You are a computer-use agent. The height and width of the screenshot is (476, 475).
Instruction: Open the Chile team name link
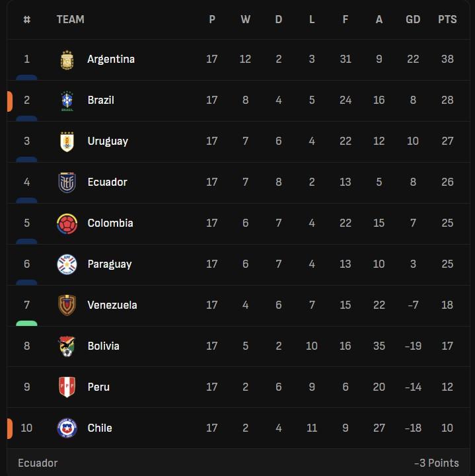[100, 428]
